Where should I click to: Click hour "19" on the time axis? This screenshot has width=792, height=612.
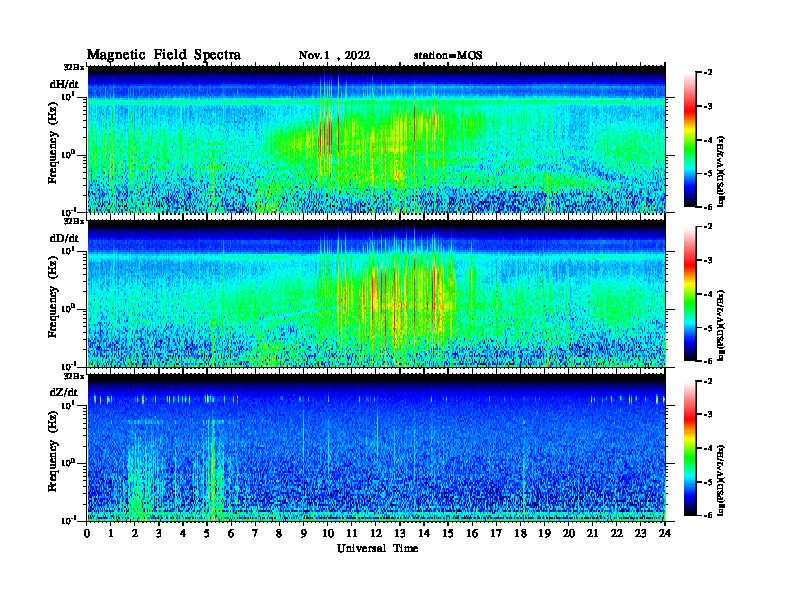coord(544,533)
